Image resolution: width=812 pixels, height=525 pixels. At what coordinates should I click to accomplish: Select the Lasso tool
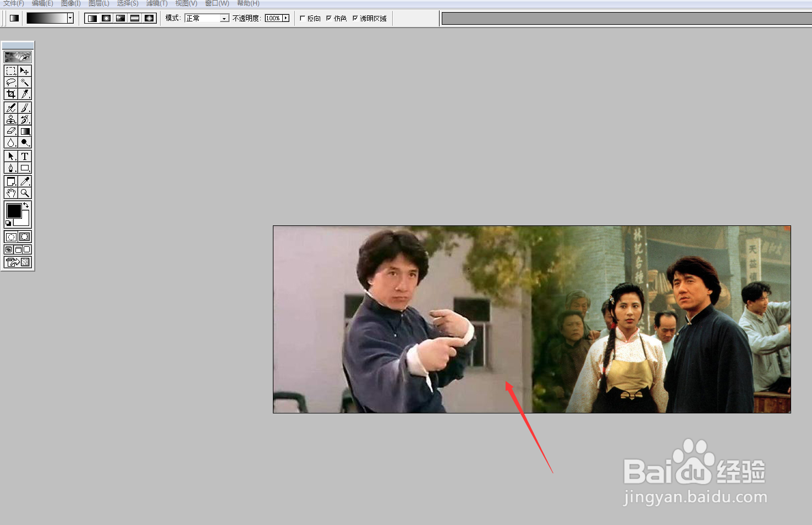click(x=11, y=82)
